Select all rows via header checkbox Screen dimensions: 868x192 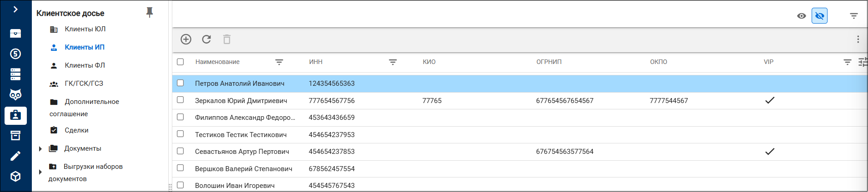point(181,62)
